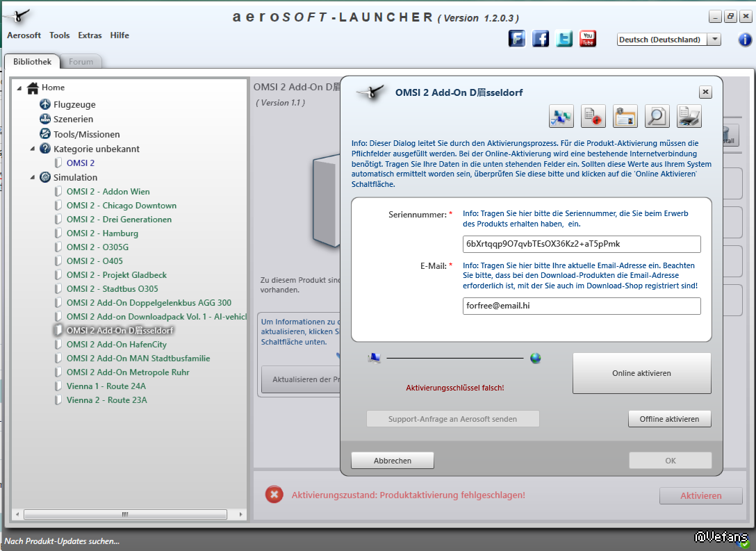The height and width of the screenshot is (551, 756).
Task: Click the scrollbar right arrow under tree
Action: click(240, 514)
